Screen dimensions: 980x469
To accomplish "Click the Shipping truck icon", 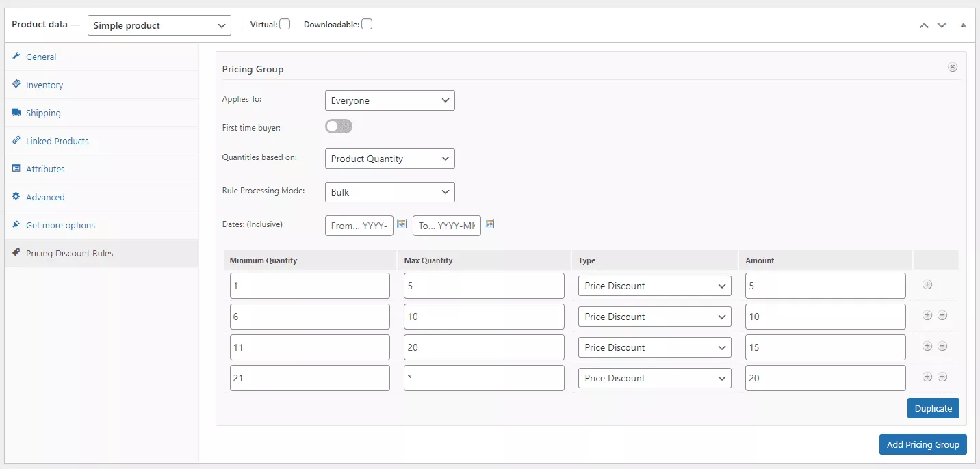I will coord(16,112).
